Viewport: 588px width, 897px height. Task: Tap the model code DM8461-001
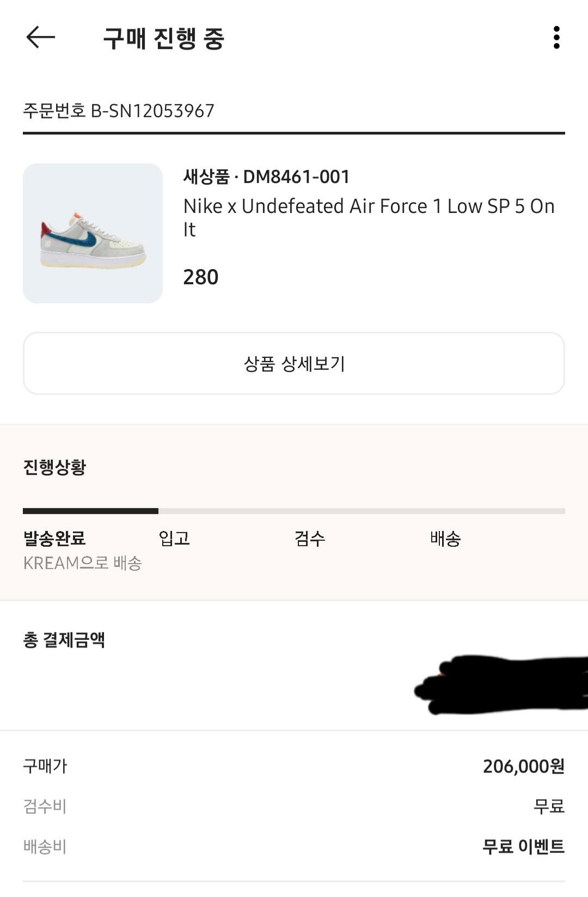coord(296,176)
